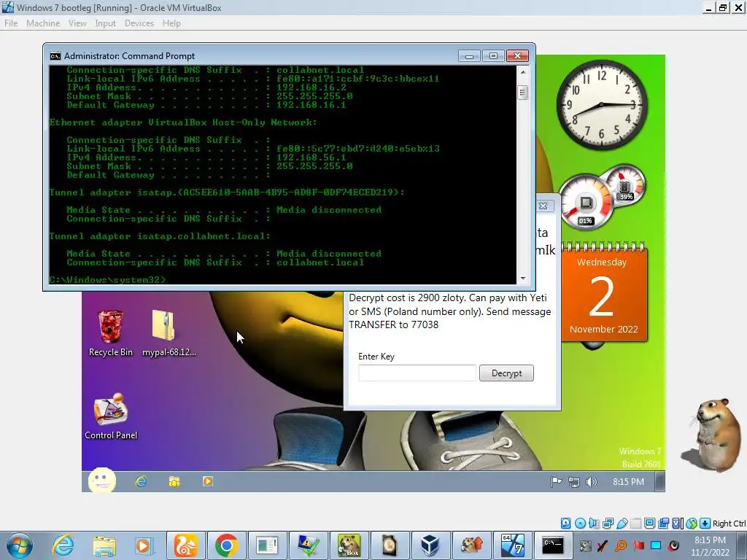
Task: Click the host clock 8:15 PM 11/2/2022
Action: click(x=710, y=546)
